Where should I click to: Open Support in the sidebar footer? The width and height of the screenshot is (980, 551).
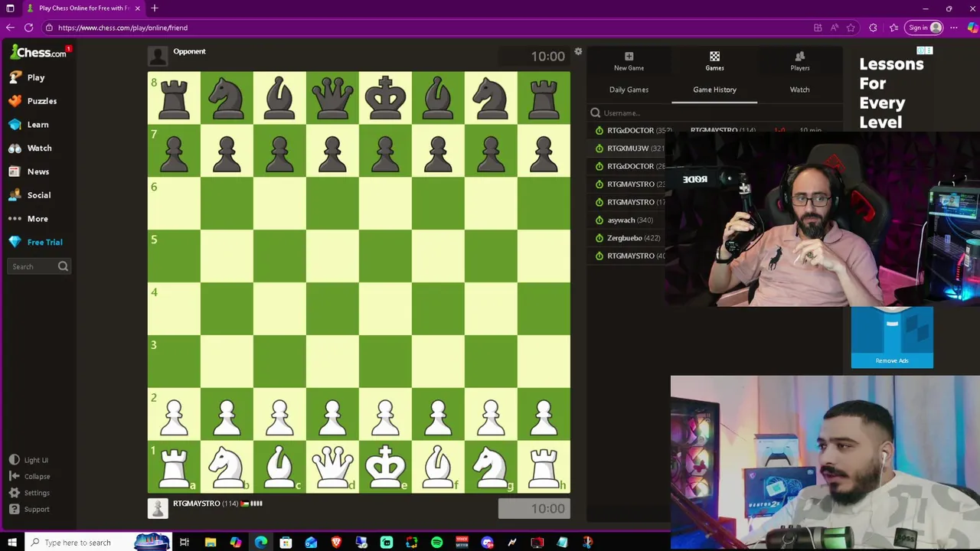point(29,509)
